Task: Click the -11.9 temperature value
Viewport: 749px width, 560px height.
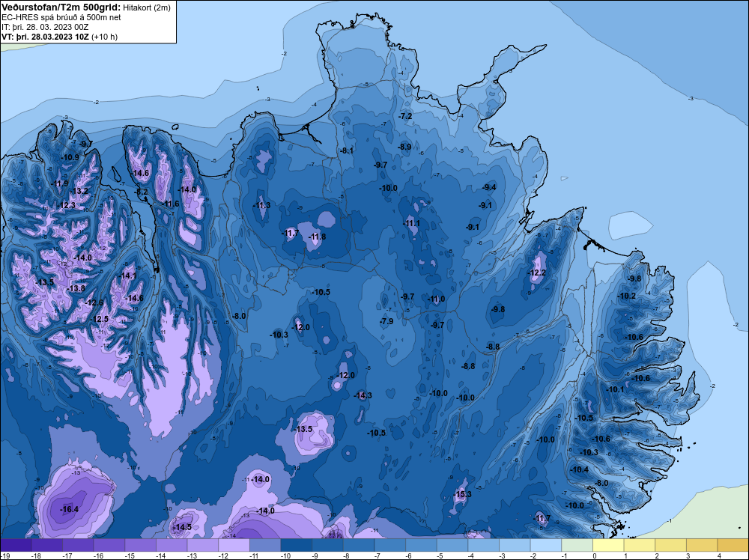Action: pyautogui.click(x=59, y=183)
